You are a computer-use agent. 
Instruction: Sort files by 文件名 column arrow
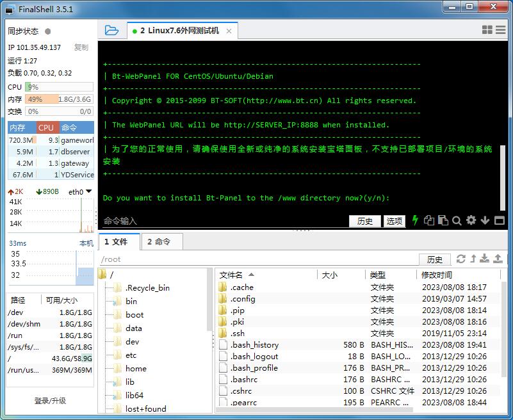click(251, 275)
